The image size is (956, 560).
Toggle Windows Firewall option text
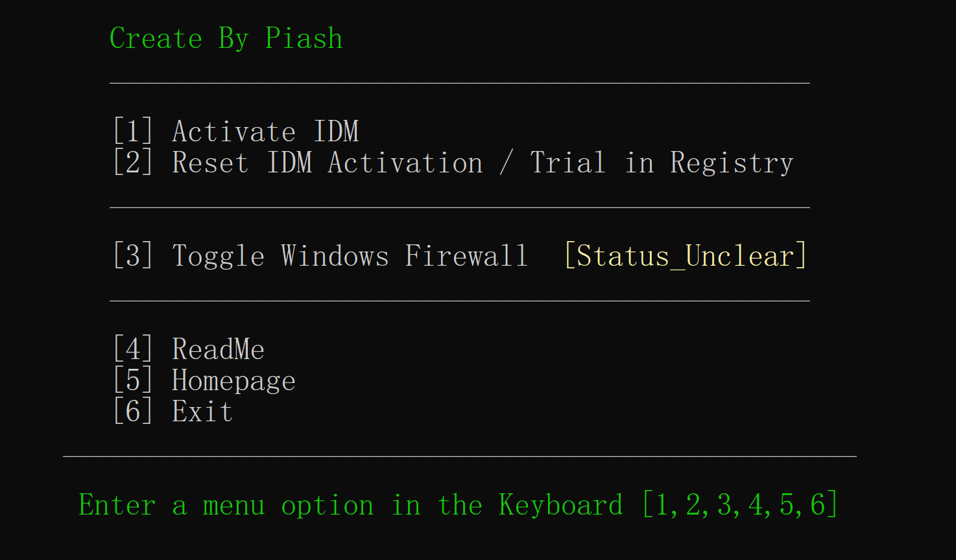350,256
